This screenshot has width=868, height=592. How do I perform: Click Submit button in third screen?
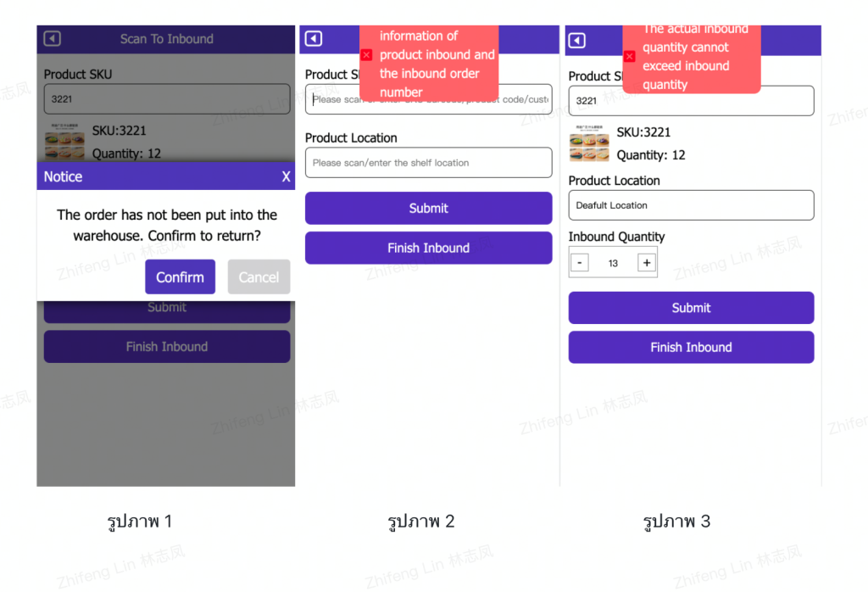[691, 308]
